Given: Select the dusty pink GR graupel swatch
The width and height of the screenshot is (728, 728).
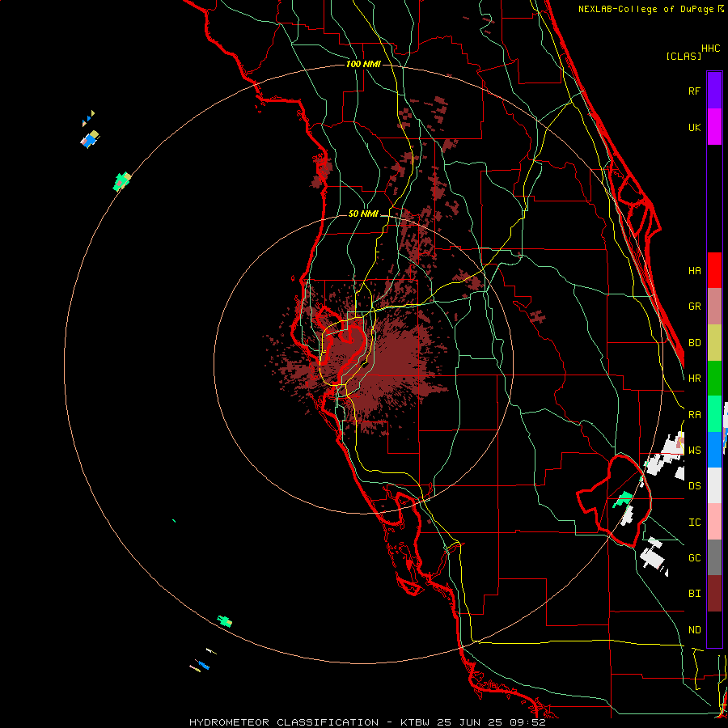Looking at the screenshot, I should point(714,307).
